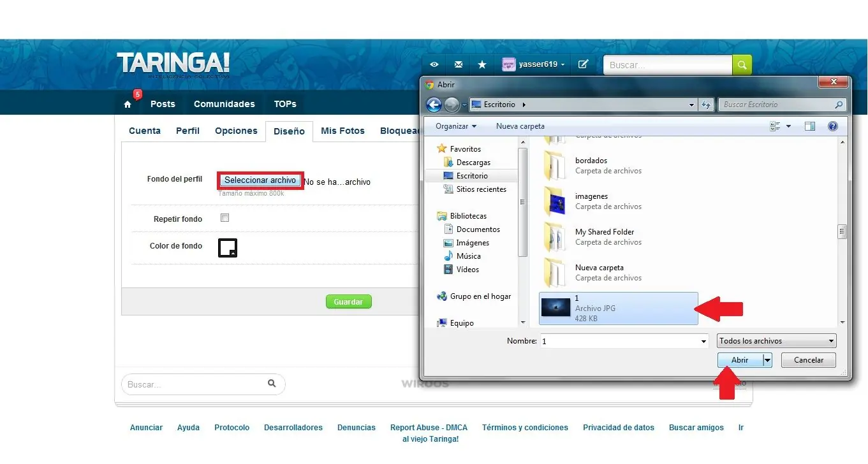The width and height of the screenshot is (868, 464).
Task: Toggle Repetir fondo checkbox
Action: pos(224,218)
